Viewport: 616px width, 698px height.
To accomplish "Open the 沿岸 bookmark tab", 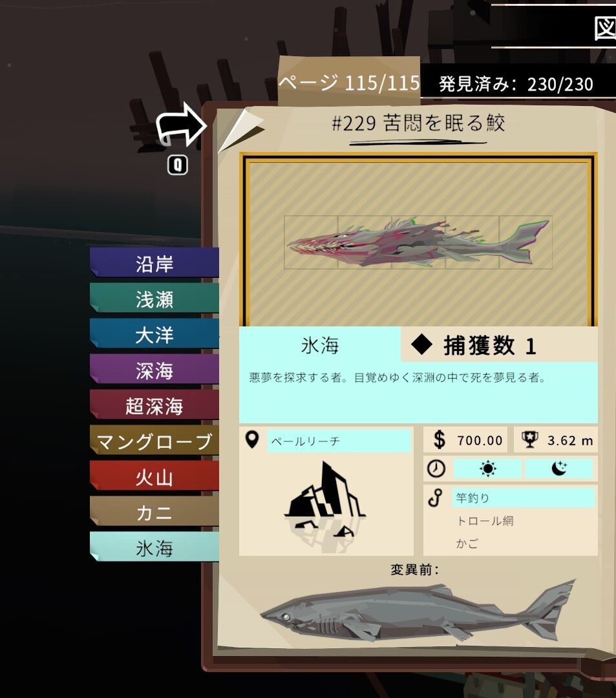I will (154, 262).
